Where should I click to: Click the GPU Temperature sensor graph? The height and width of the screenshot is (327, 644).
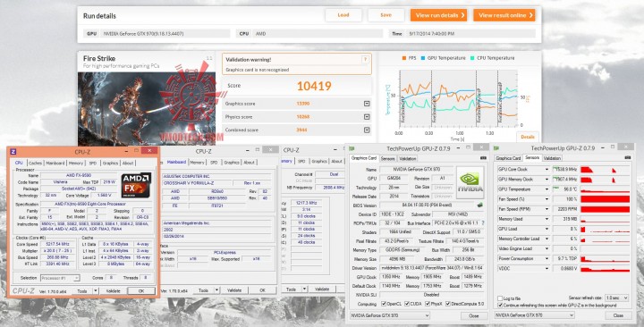point(605,189)
